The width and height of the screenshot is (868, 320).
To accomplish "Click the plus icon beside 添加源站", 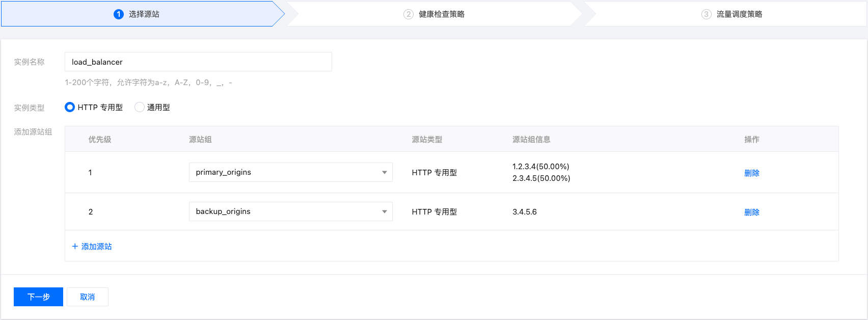I will (x=75, y=247).
